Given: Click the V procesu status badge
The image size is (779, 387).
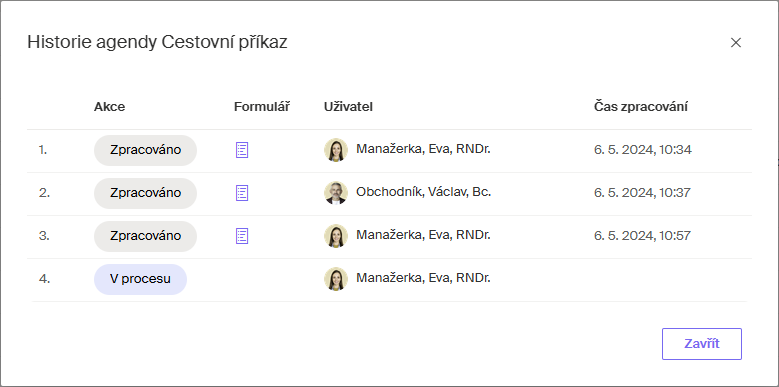Looking at the screenshot, I should pos(141,279).
